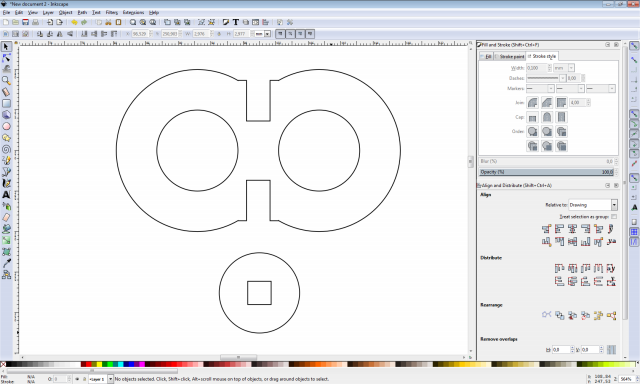Select the Zoom tool in toolbox
Viewport: 640px width, 384px height.
pyautogui.click(x=6, y=80)
